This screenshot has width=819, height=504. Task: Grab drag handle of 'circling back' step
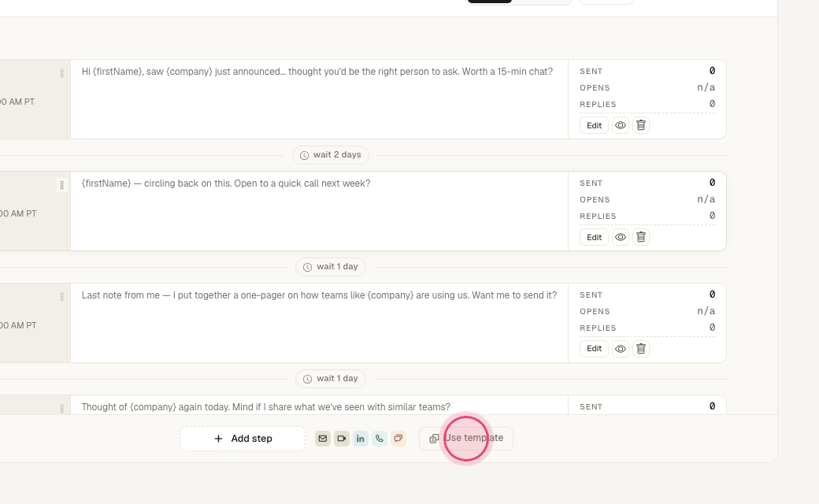pos(61,185)
